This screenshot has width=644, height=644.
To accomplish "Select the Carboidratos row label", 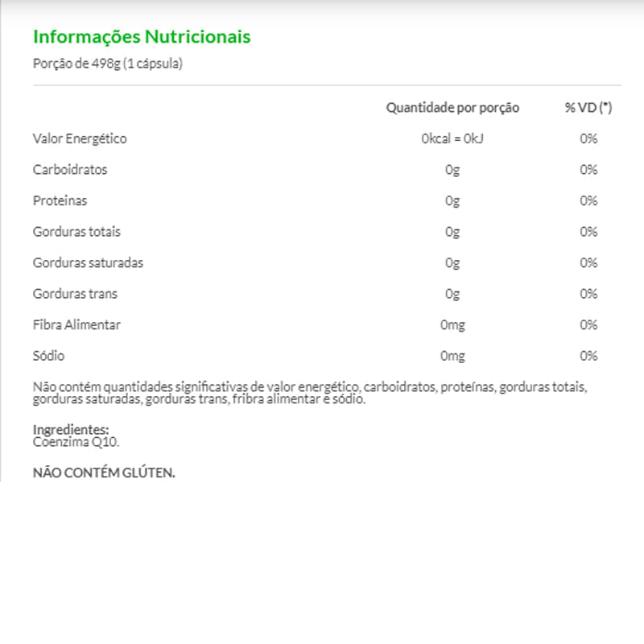I will 70,170.
